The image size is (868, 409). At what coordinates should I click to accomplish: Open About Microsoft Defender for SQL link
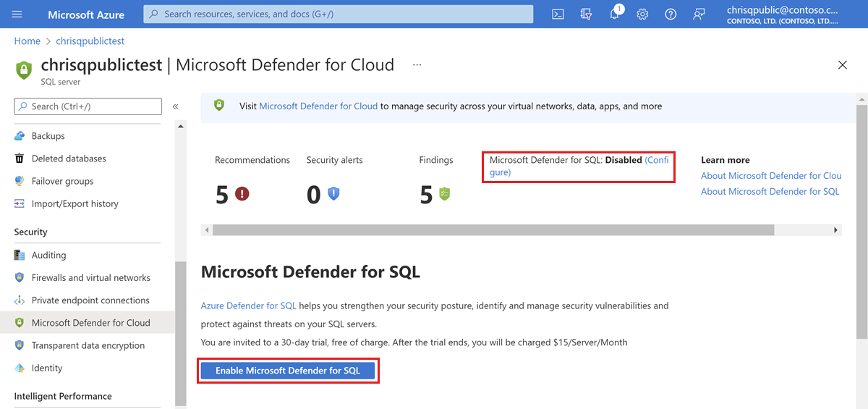[770, 191]
